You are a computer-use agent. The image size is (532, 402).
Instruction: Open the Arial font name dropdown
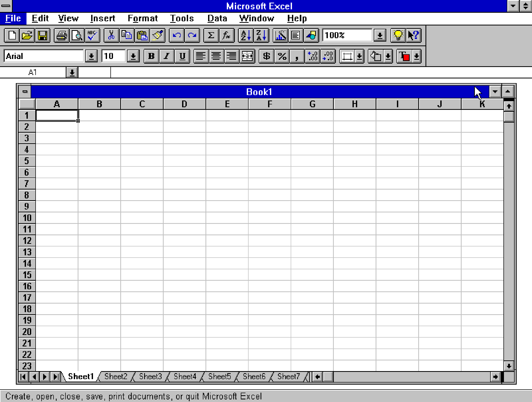tap(91, 56)
